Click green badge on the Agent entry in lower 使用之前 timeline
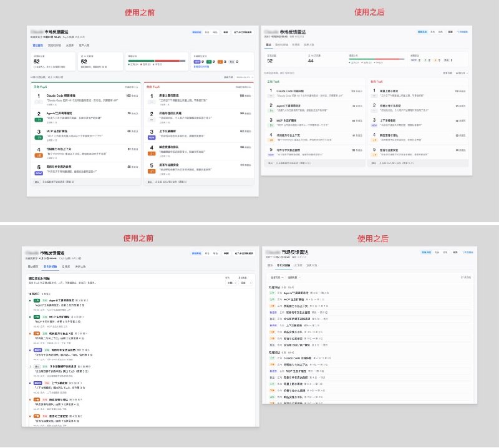This screenshot has height=448, width=499. click(x=37, y=300)
